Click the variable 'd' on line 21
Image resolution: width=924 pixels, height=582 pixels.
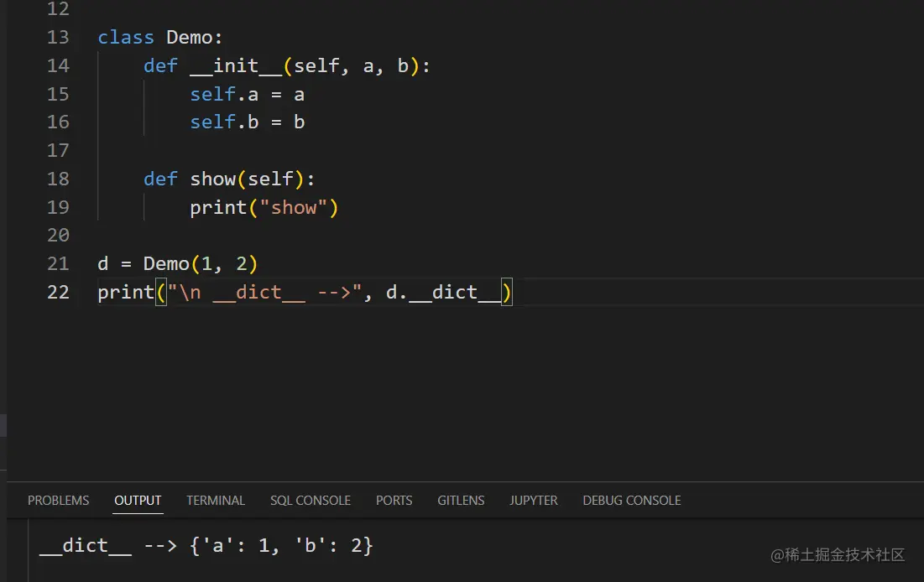tap(103, 263)
